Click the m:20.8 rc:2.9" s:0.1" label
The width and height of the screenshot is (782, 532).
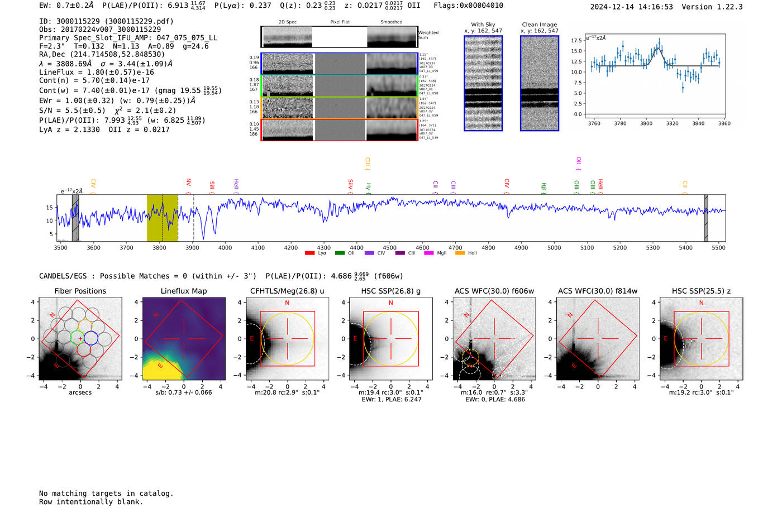point(287,392)
